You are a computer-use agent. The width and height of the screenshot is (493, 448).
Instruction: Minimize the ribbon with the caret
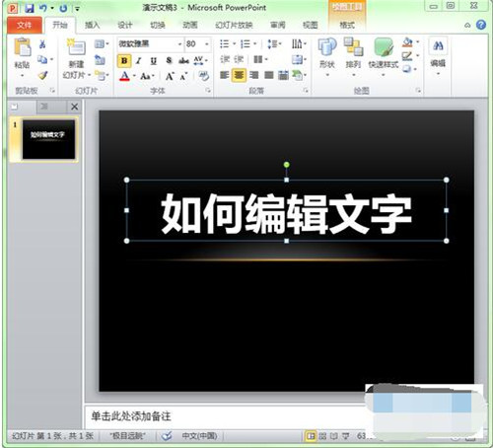click(x=467, y=25)
